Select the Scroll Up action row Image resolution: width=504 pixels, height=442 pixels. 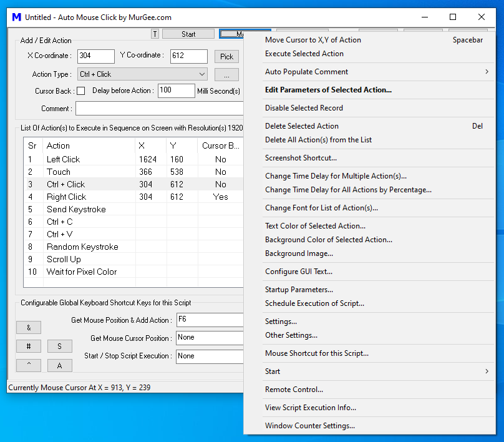point(133,259)
